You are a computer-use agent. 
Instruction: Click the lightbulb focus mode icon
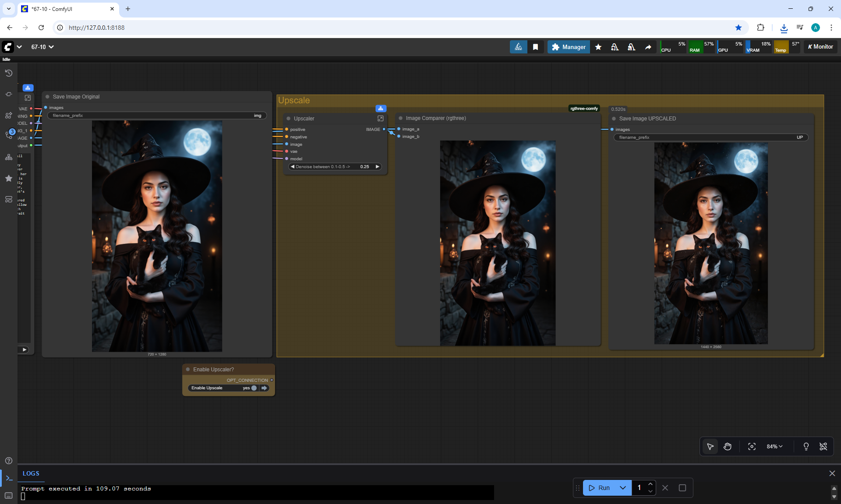806,446
